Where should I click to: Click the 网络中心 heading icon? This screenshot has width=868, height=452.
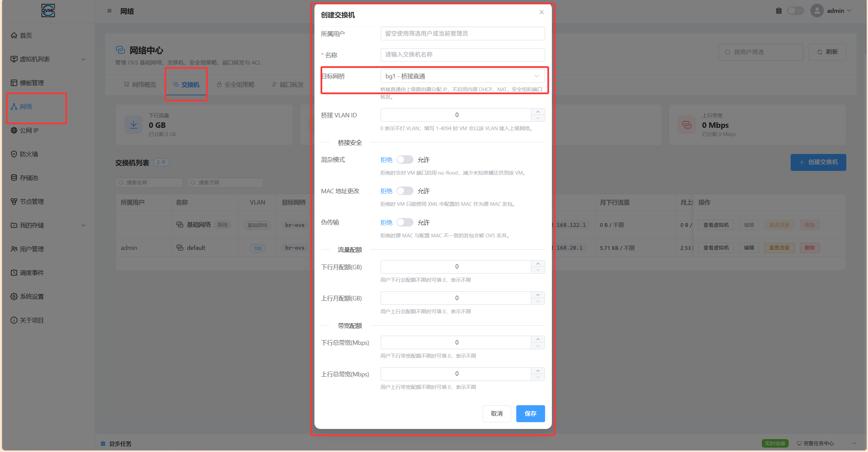click(x=120, y=50)
